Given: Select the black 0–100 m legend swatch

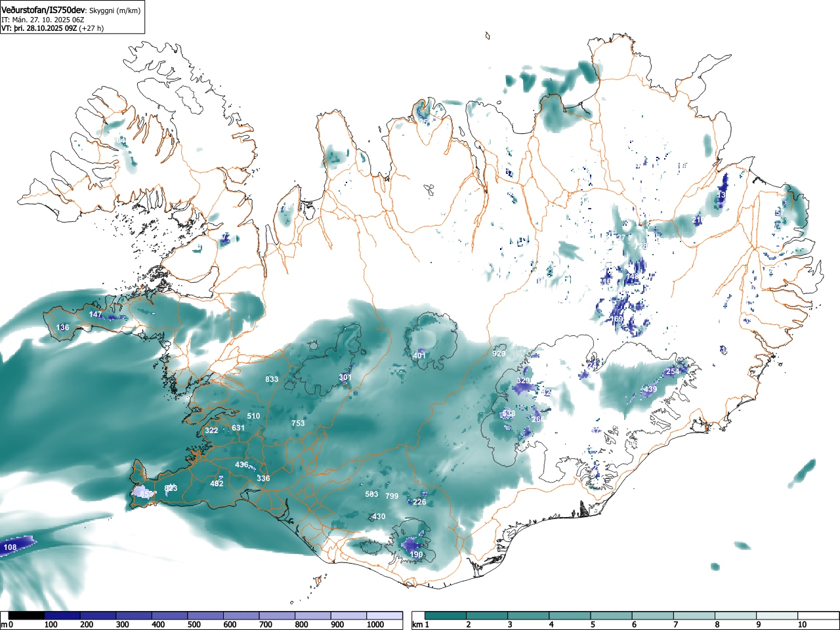Looking at the screenshot, I should click(x=27, y=616).
